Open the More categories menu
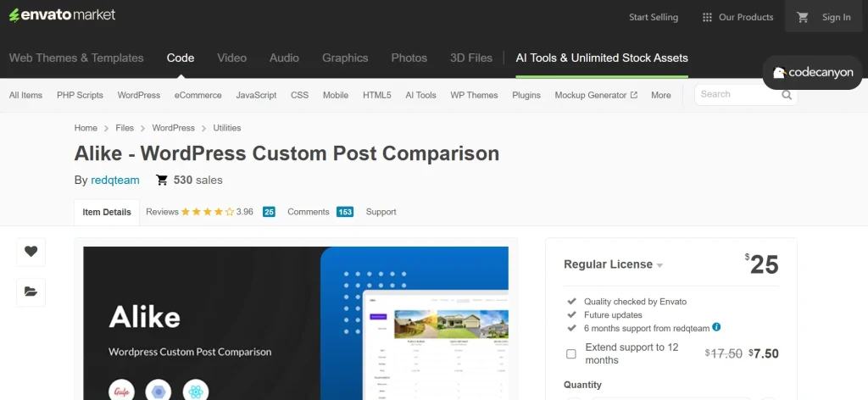Screen dimensions: 868x400 click(661, 95)
